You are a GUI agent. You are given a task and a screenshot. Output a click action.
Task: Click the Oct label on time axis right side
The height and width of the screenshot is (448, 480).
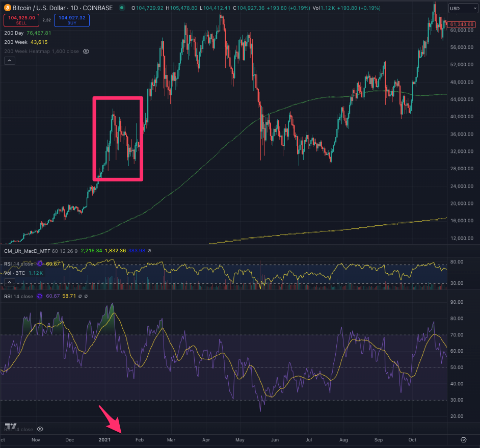pos(412,440)
